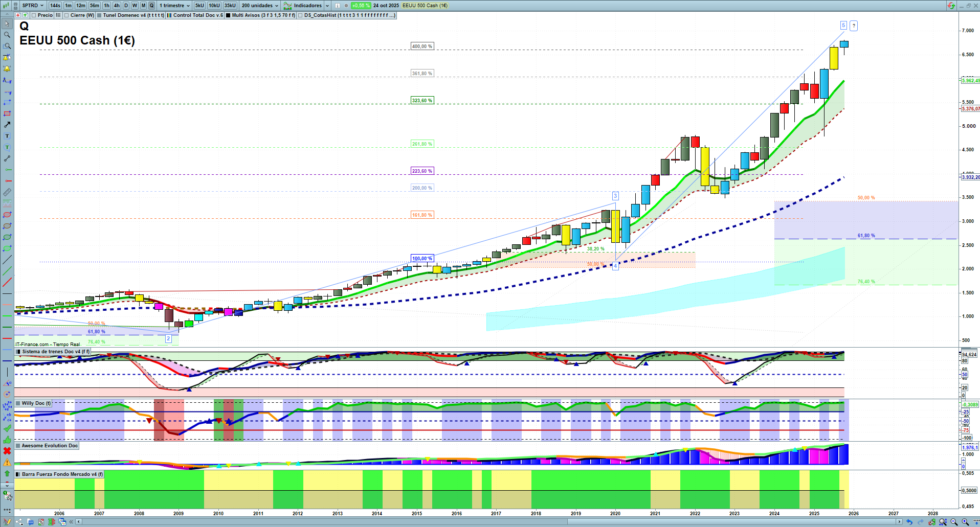Open the Indicadores button
This screenshot has width=980, height=527.
pos(303,6)
